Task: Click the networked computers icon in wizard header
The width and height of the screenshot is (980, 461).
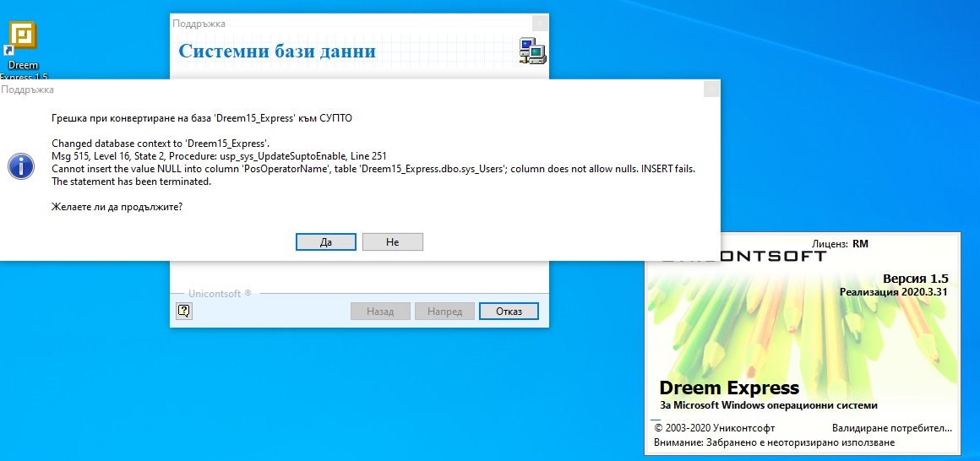Action: [532, 52]
